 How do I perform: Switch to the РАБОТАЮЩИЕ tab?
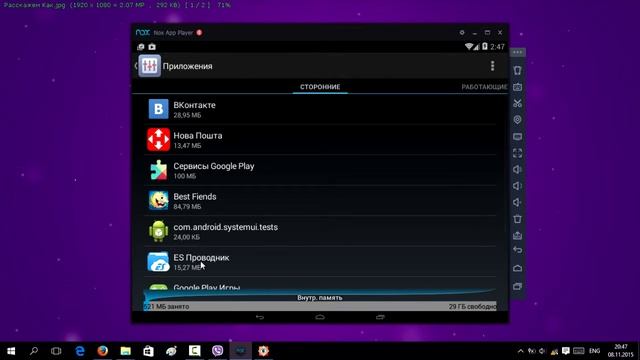coord(484,87)
